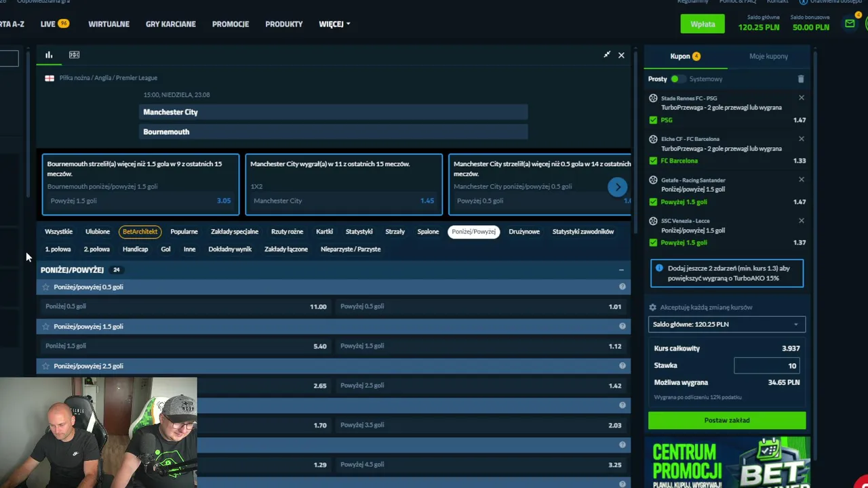868x488 pixels.
Task: Show the Wszystkie markets filter
Action: pos(58,232)
